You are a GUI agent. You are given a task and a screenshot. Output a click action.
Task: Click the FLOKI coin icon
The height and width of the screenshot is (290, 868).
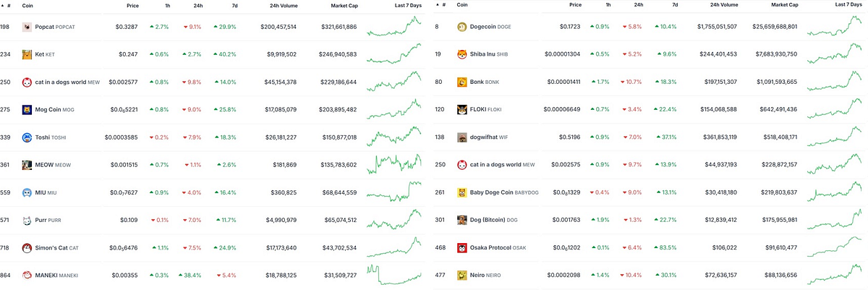(x=462, y=110)
